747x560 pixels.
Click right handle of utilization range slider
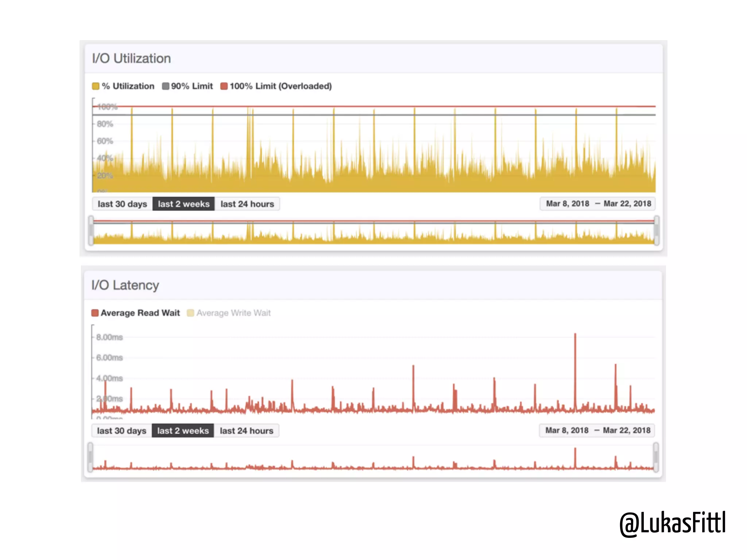(x=657, y=231)
